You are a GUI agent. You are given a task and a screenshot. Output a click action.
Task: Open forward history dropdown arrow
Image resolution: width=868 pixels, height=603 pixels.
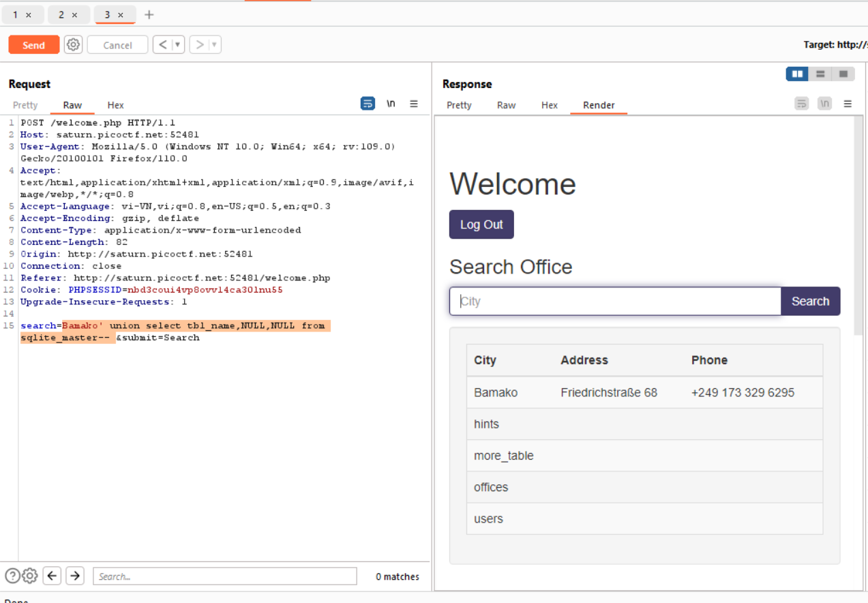coord(215,45)
